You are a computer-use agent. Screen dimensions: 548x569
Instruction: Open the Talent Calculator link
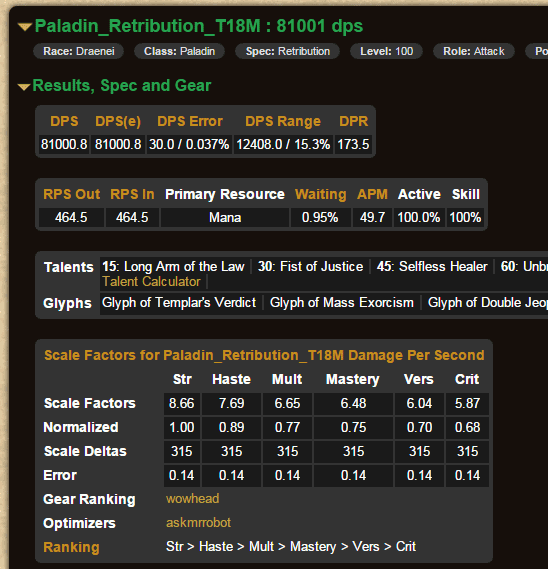click(151, 282)
